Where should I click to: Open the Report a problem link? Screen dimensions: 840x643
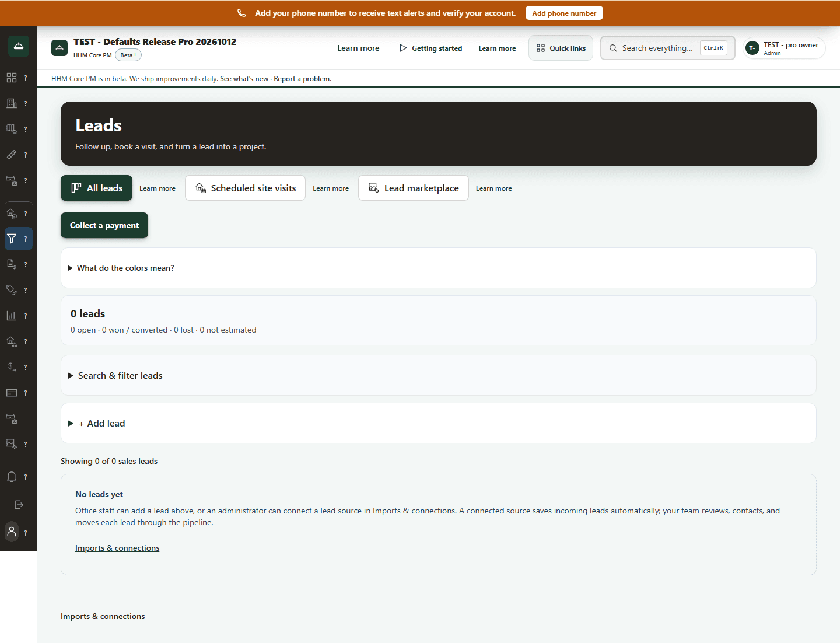pyautogui.click(x=302, y=79)
